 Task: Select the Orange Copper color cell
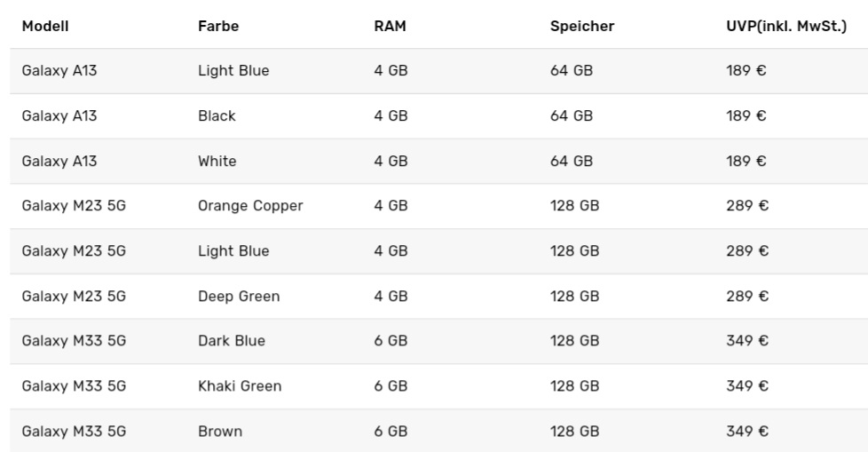click(250, 206)
